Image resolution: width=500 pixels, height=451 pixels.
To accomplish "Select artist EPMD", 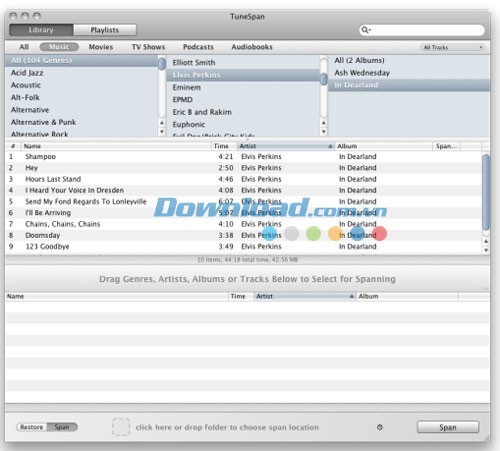I will (x=243, y=100).
